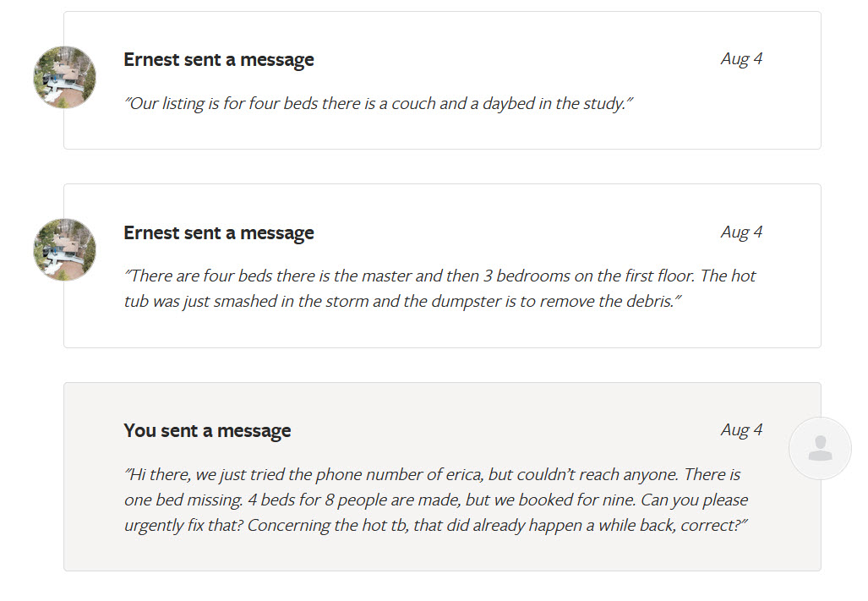Click the Aug 4 date on your sent message
The height and width of the screenshot is (601, 868).
pyautogui.click(x=741, y=429)
